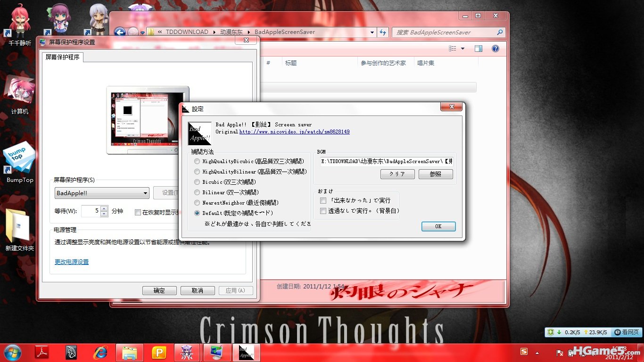
Task: Select the 屏幕保护程序 tab
Action: (x=63, y=58)
